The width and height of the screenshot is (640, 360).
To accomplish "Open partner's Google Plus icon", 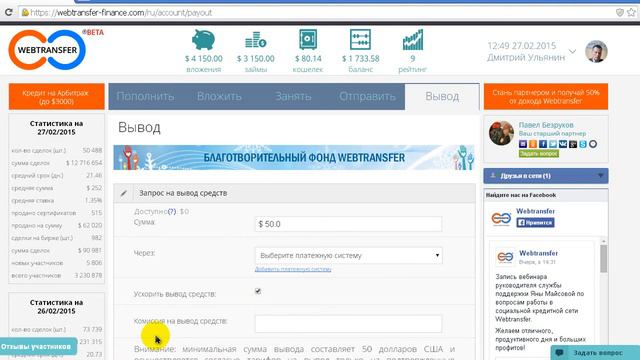I will point(573,144).
